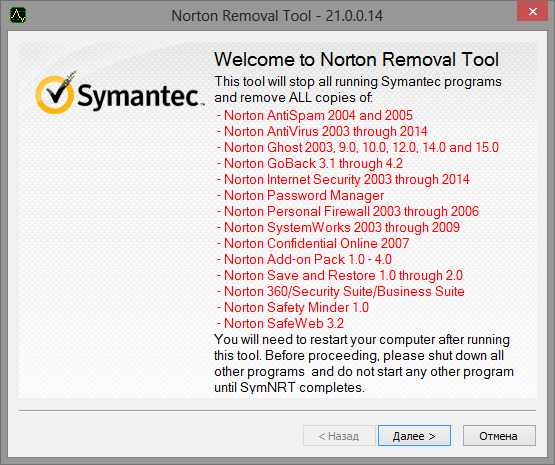Screen dimensions: 555x465
Task: Click the Далее > button
Action: [x=414, y=436]
